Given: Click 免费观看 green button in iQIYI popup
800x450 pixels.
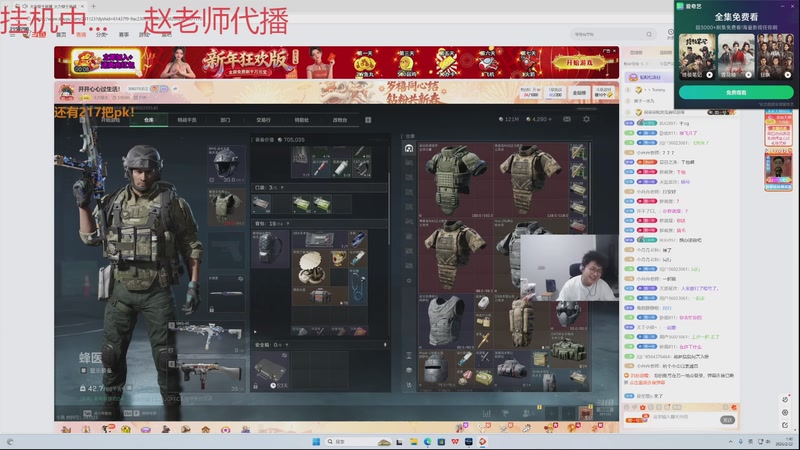Looking at the screenshot, I should 736,92.
